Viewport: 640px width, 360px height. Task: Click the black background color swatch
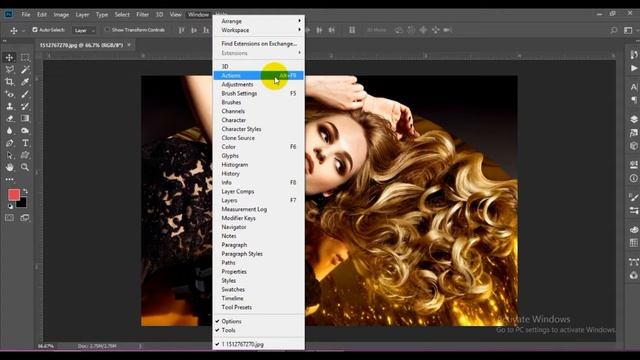(23, 204)
